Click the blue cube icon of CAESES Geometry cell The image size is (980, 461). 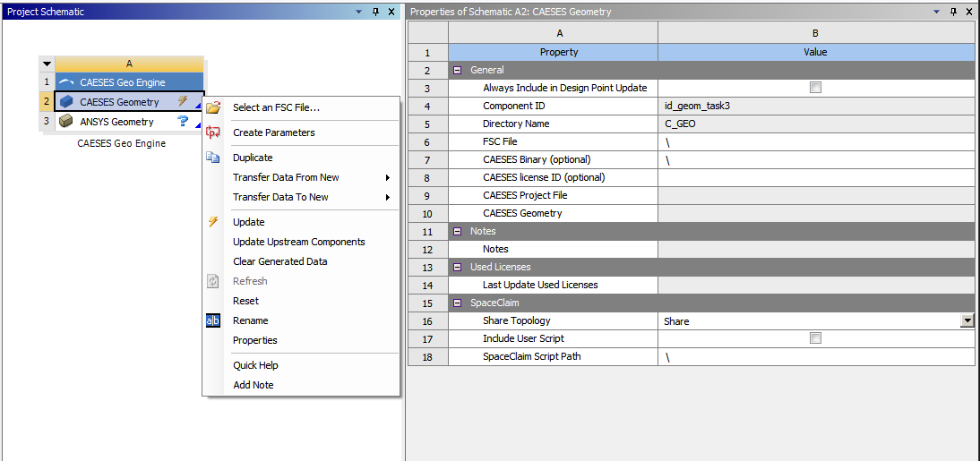click(x=66, y=102)
